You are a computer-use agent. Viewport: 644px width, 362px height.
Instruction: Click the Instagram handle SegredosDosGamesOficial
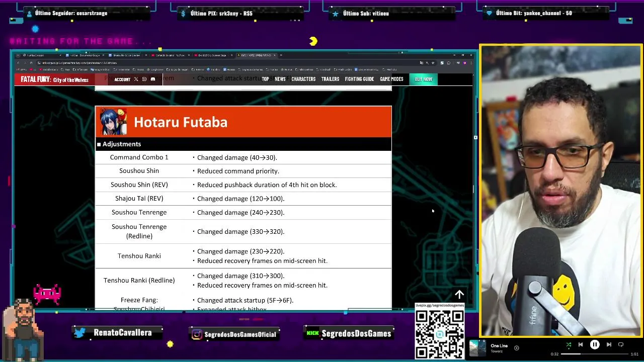240,334
